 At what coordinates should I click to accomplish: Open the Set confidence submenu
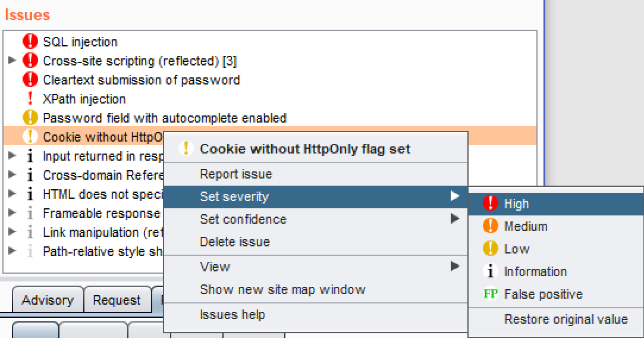point(243,219)
